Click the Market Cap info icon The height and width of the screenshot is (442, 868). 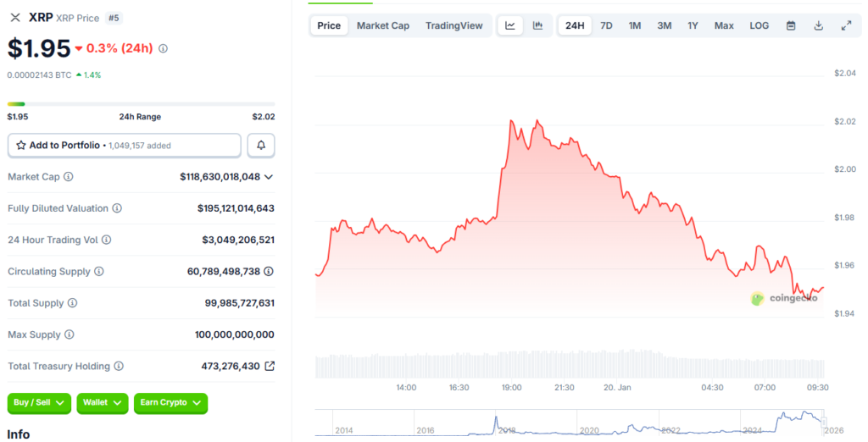[68, 177]
